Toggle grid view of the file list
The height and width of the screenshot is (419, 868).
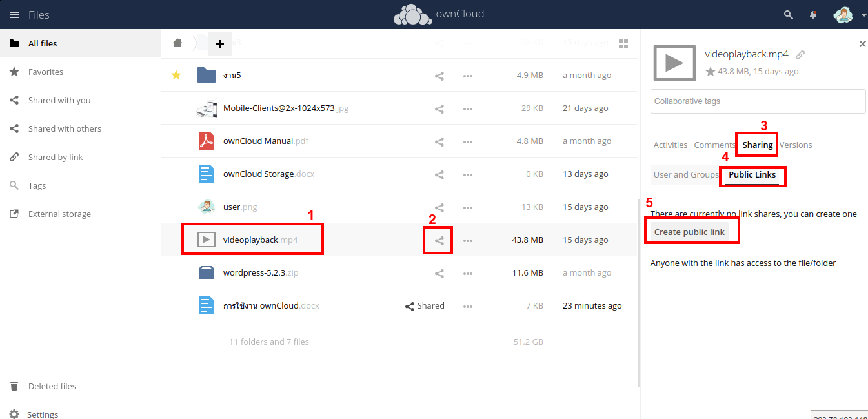click(x=623, y=43)
